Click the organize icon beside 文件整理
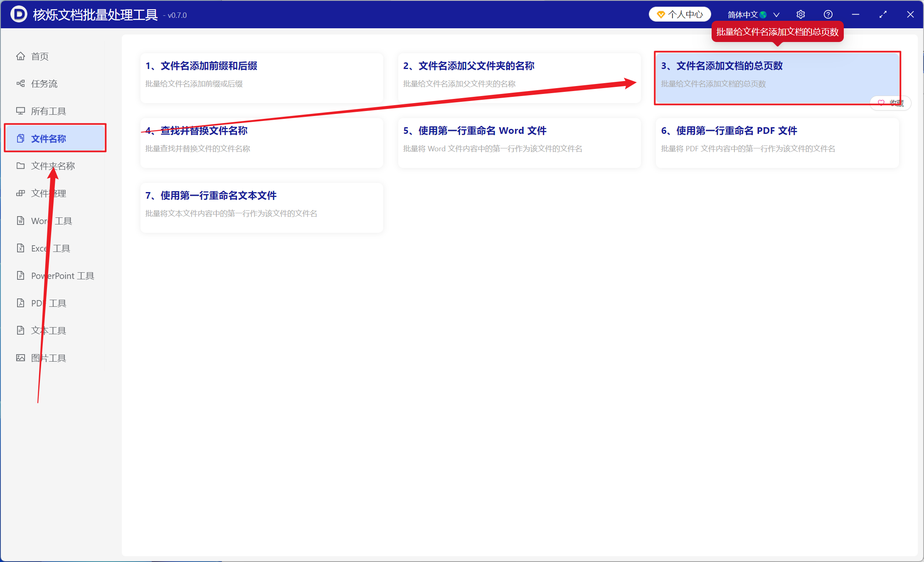Screen dimensions: 924x562 [x=20, y=193]
